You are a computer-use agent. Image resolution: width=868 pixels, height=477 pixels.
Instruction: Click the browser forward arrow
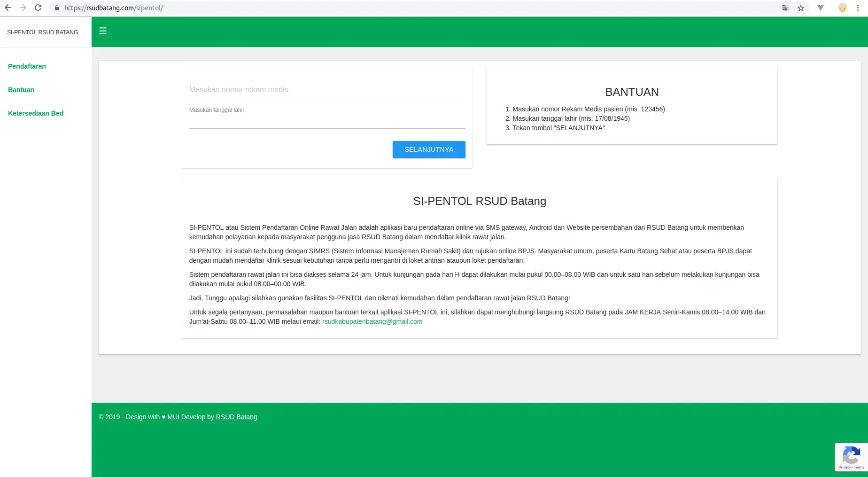pyautogui.click(x=23, y=8)
